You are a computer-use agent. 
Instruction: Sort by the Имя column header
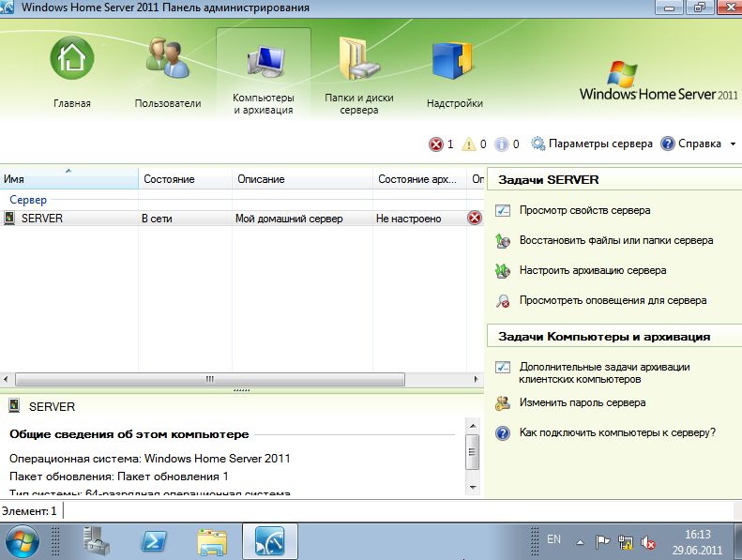[x=69, y=179]
